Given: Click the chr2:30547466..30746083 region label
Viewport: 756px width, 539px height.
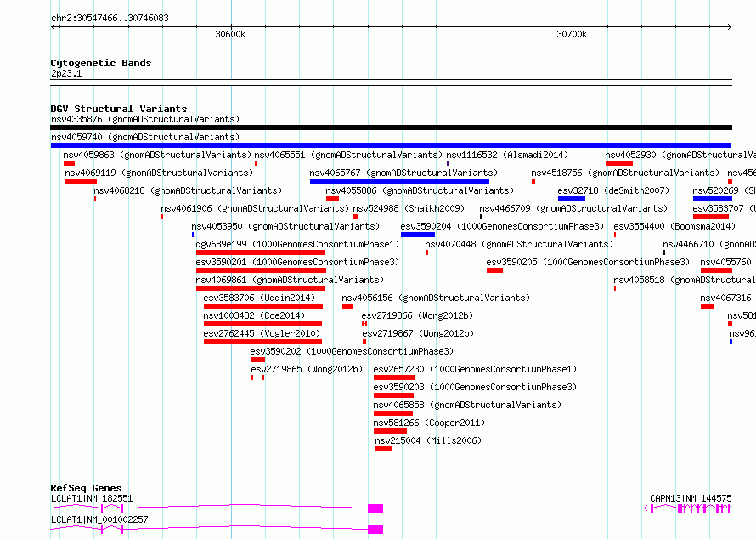Looking at the screenshot, I should (x=110, y=18).
